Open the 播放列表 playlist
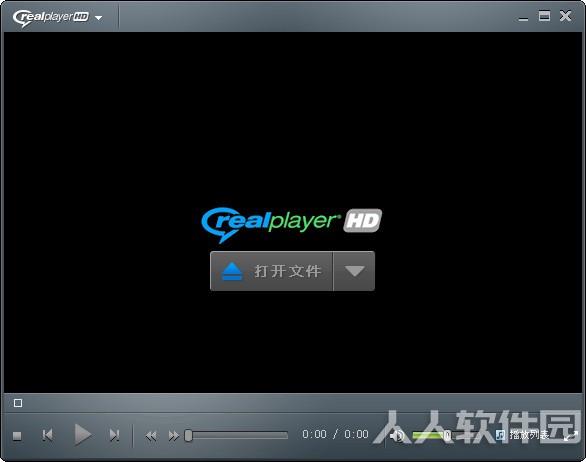The image size is (586, 462). (x=522, y=435)
